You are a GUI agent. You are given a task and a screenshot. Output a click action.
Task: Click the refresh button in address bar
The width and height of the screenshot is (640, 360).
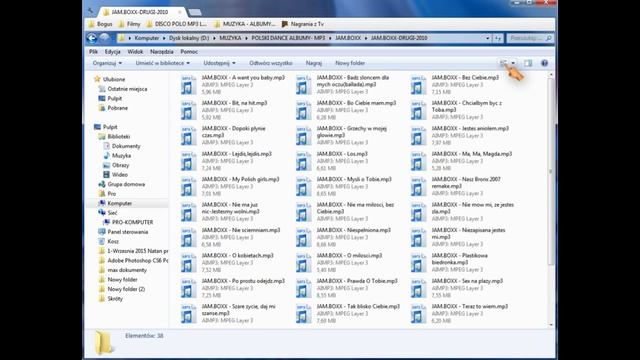pos(498,38)
